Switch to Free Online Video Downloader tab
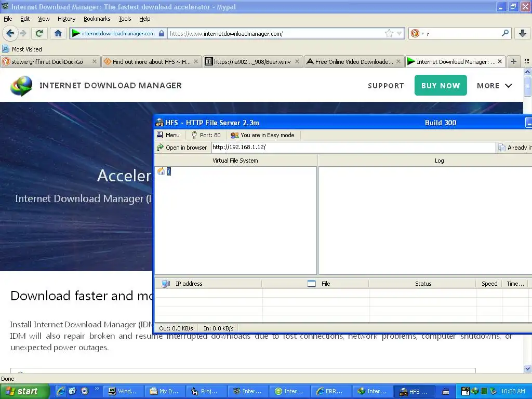Viewport: 532px width, 399px height. (x=354, y=61)
